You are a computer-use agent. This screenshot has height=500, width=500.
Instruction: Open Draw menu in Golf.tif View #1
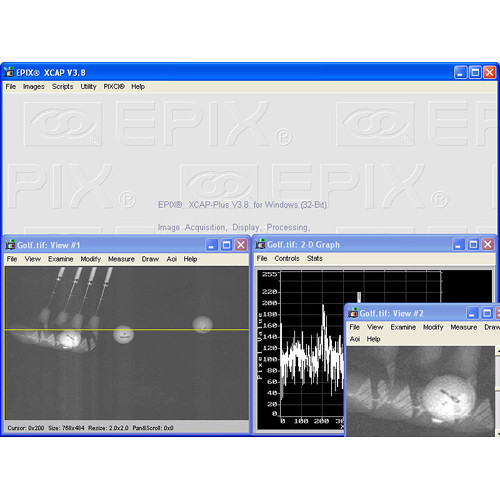pos(150,259)
